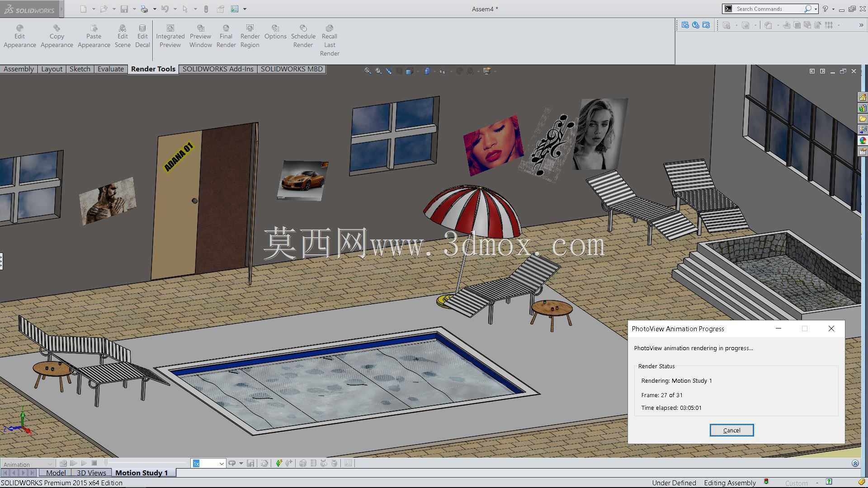Open PhotoView Options

click(275, 32)
